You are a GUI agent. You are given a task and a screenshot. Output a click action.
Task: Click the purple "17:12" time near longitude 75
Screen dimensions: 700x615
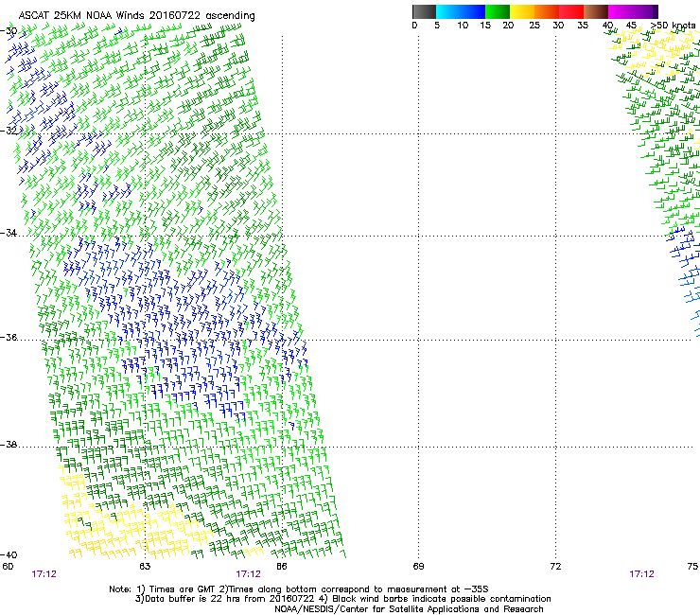642,574
